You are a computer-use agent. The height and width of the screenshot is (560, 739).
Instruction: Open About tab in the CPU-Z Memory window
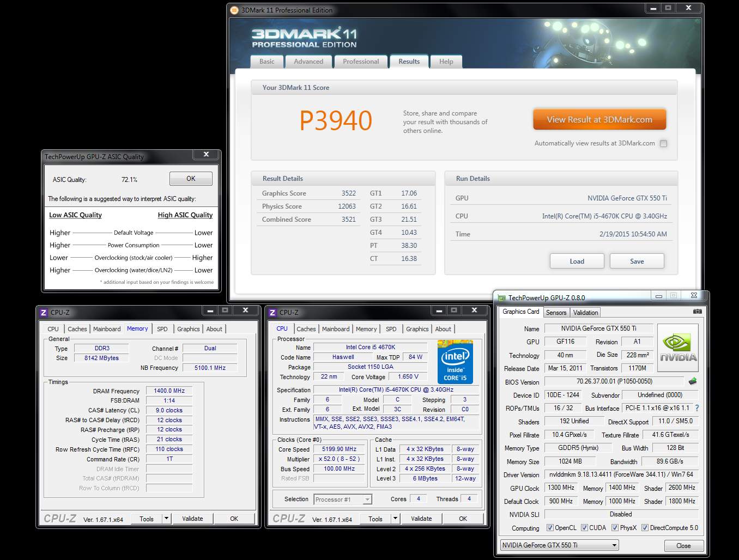[214, 329]
